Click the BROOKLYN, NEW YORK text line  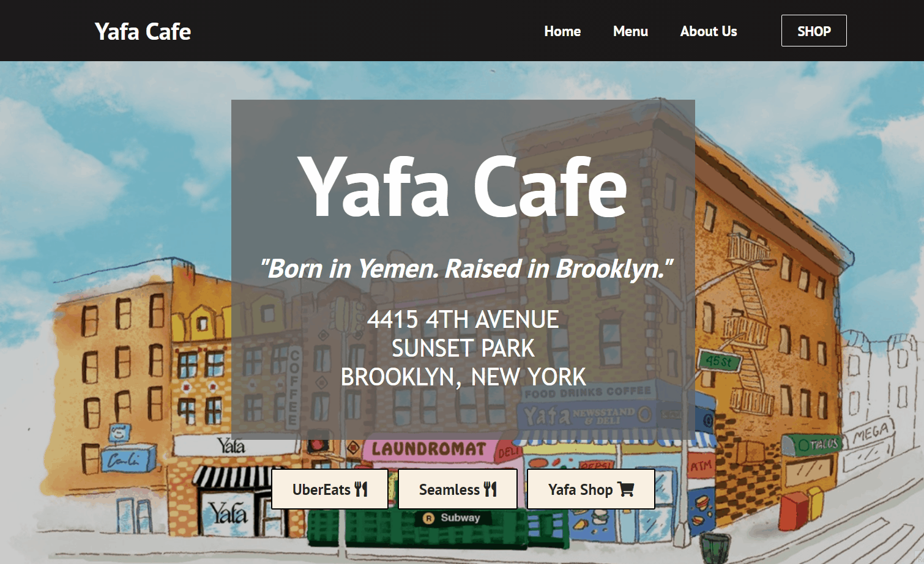[463, 377]
